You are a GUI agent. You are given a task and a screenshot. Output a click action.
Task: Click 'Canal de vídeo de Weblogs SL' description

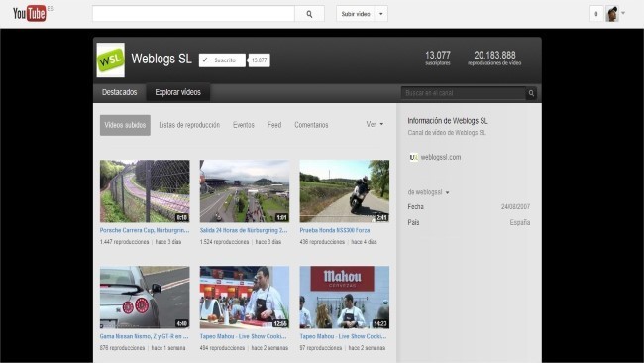[x=447, y=133]
